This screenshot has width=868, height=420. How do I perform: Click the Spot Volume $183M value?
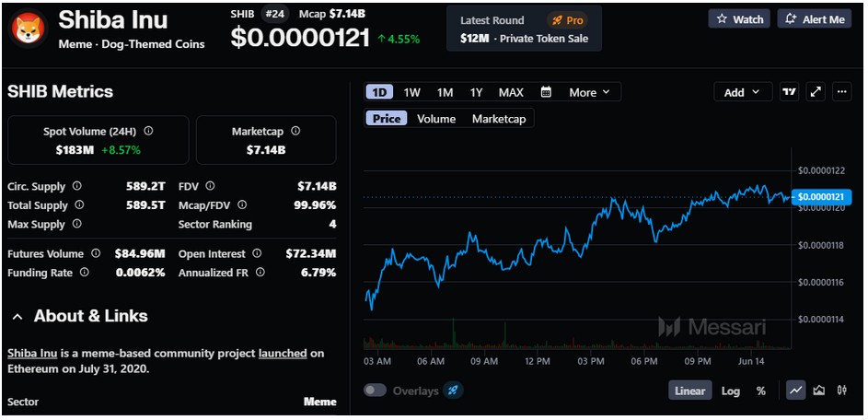(x=75, y=149)
